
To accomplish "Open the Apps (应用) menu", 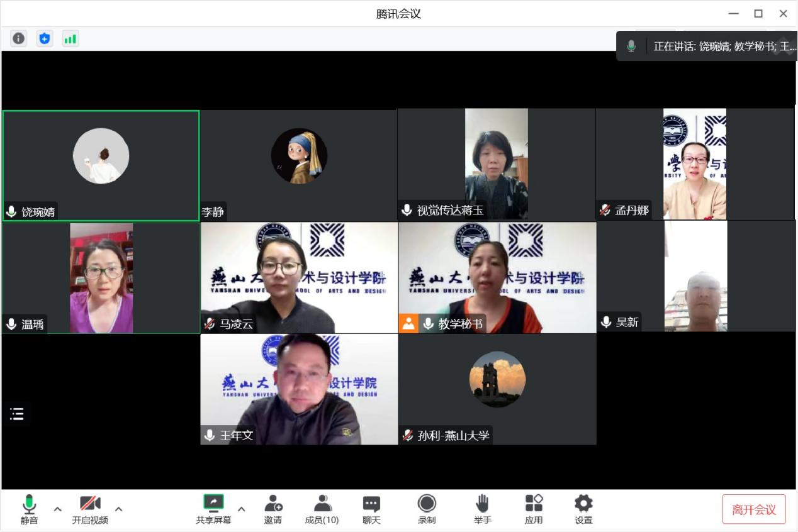I will point(534,509).
